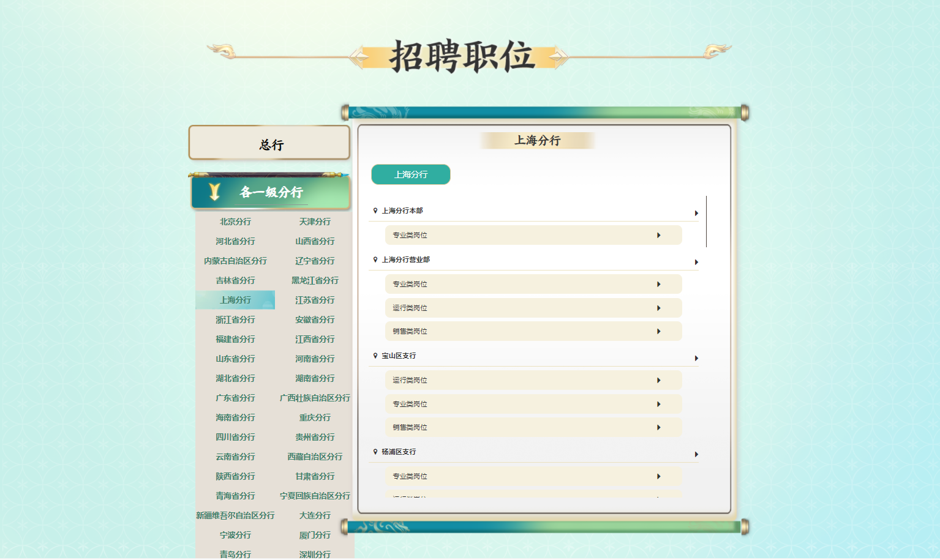
Task: Pick 陕西省分行 from the list
Action: 235,476
